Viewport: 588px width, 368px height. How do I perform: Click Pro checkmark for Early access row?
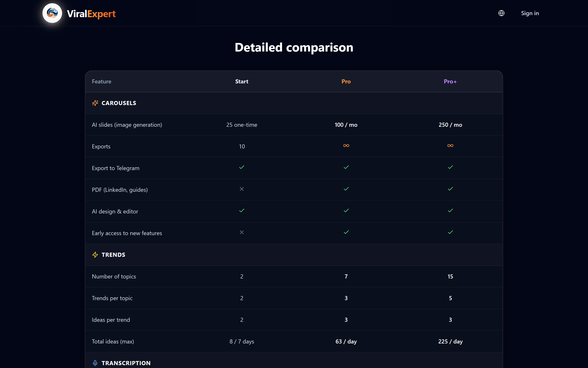[346, 232]
